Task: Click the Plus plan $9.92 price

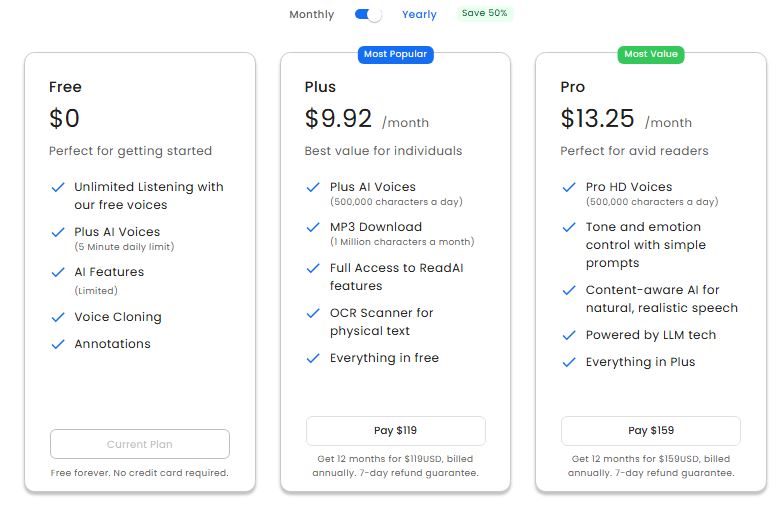Action: [x=338, y=119]
